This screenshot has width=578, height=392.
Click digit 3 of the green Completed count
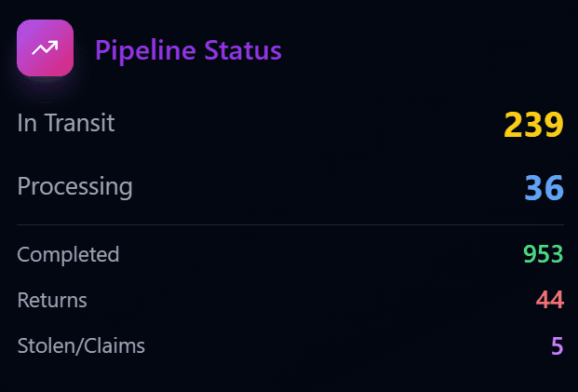(557, 254)
